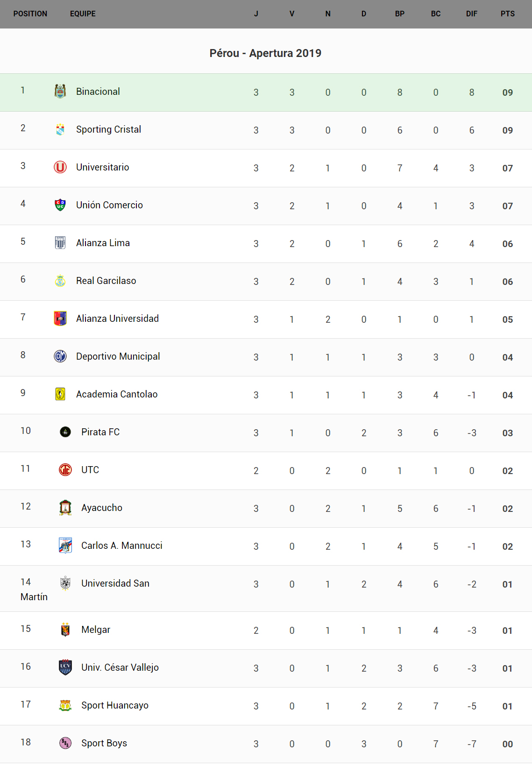Click the Academia Cantolao yellow crest
The image size is (532, 766).
click(x=60, y=394)
